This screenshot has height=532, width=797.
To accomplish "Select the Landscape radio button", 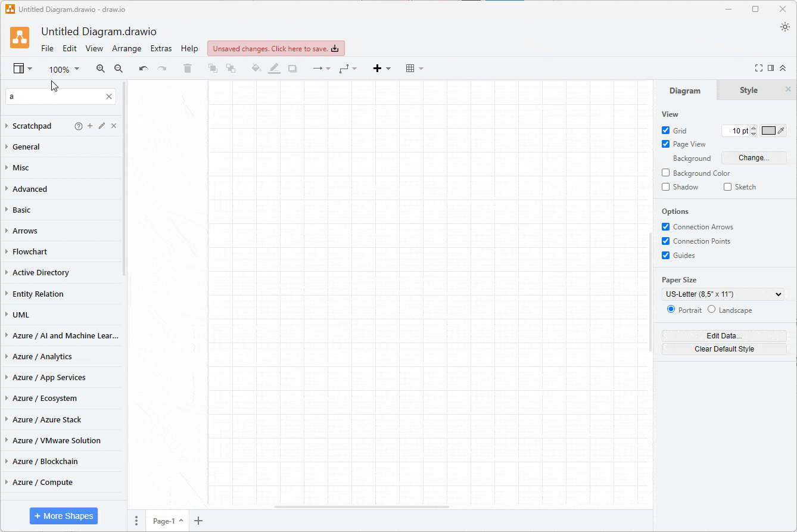I will point(711,309).
